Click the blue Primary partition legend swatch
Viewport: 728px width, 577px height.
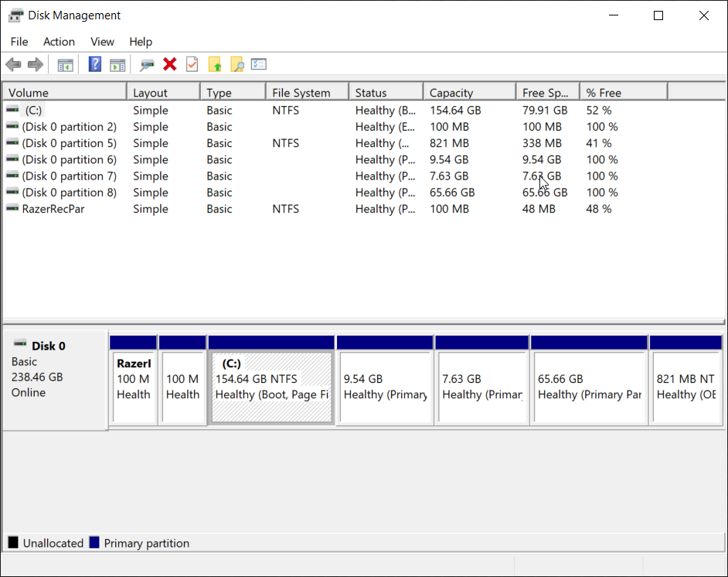point(94,542)
